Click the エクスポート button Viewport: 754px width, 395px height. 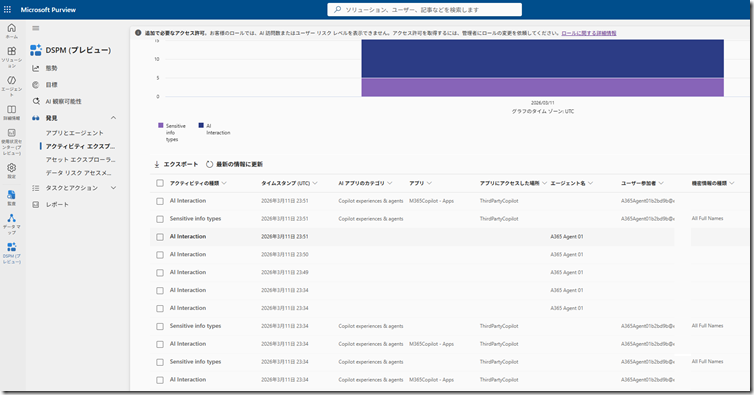(176, 165)
